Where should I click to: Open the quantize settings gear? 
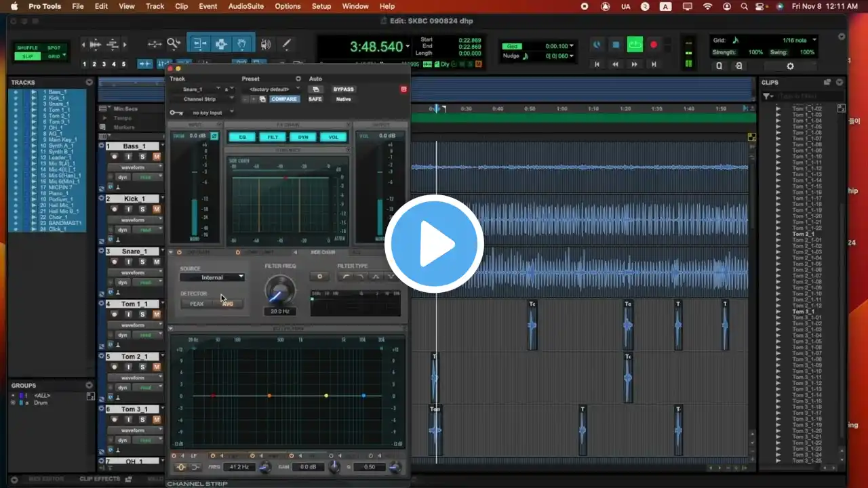pos(790,66)
